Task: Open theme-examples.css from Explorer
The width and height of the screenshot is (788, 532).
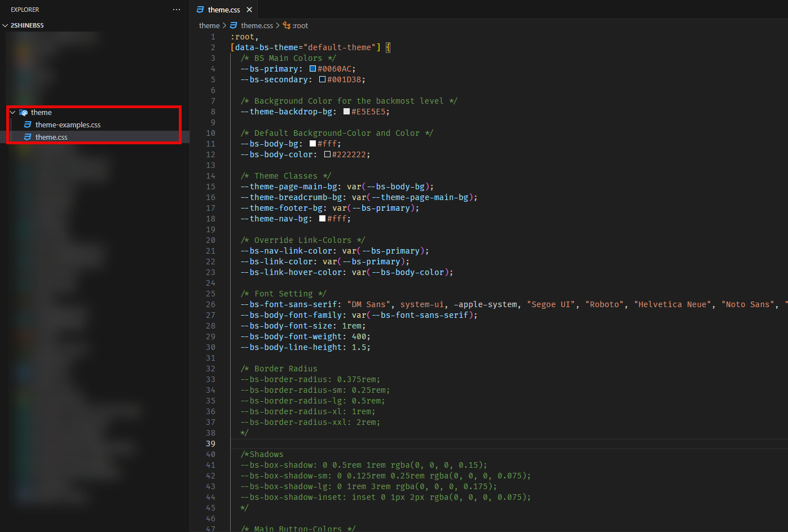Action: point(68,125)
